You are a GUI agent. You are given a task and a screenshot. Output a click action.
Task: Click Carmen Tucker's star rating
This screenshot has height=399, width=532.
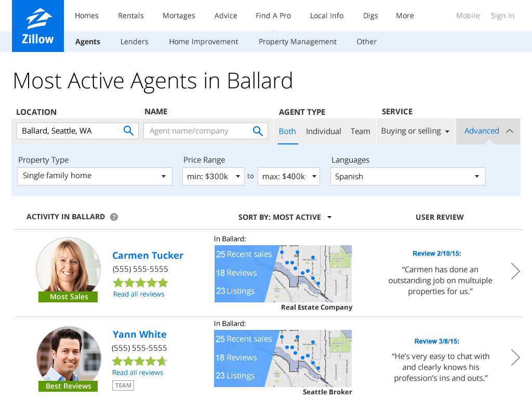pos(140,283)
